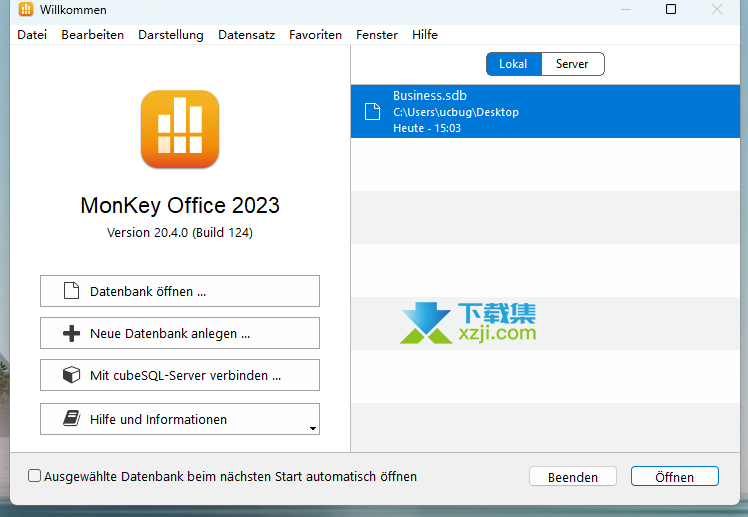This screenshot has width=748, height=517.
Task: Open the Datensatz menu
Action: 246,35
